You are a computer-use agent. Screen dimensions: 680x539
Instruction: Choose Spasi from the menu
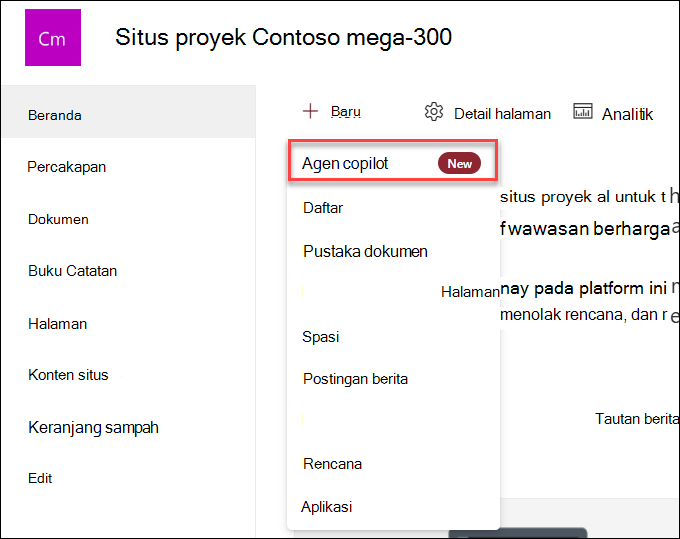coord(320,337)
